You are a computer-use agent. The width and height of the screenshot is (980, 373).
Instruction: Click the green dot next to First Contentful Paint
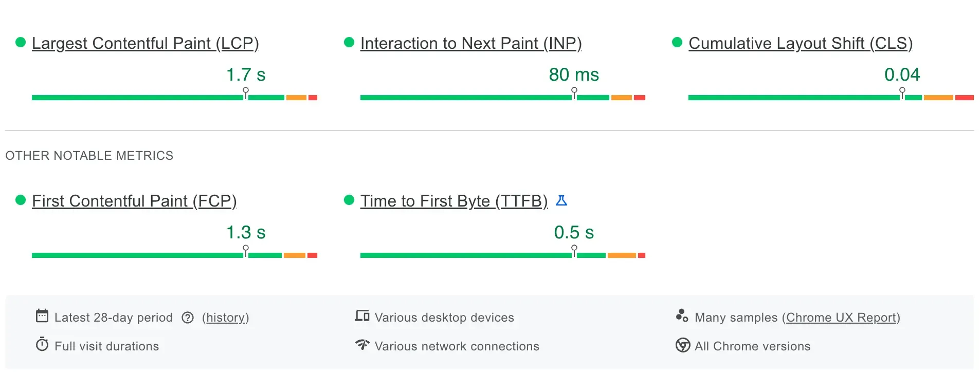click(21, 200)
